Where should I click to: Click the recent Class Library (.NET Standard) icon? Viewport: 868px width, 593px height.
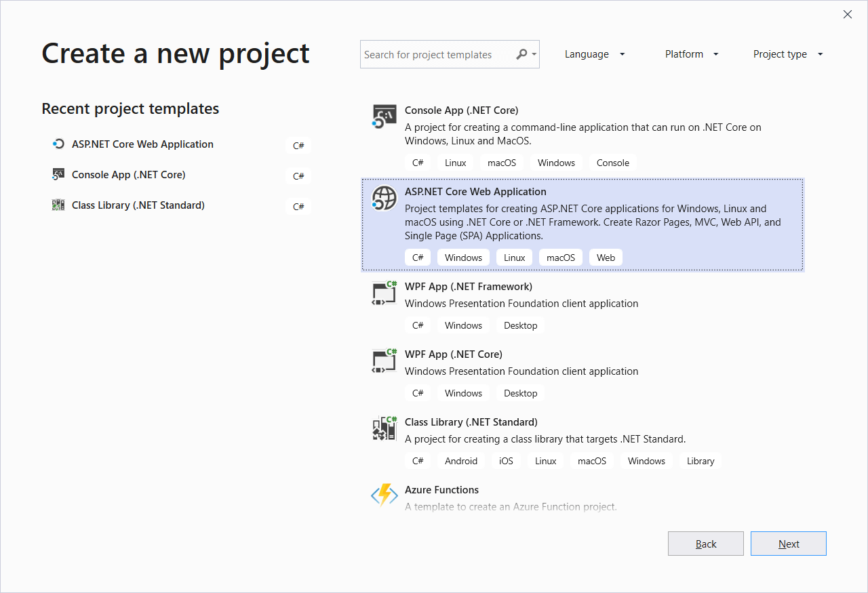58,205
